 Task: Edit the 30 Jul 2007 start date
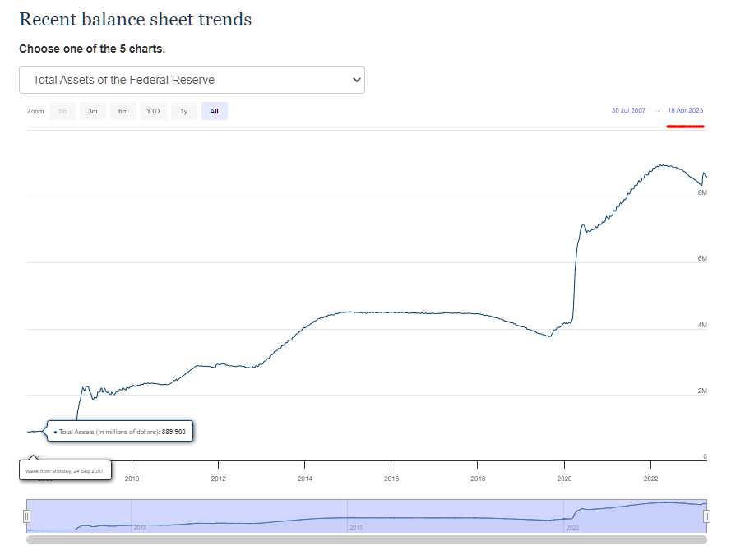pos(628,110)
